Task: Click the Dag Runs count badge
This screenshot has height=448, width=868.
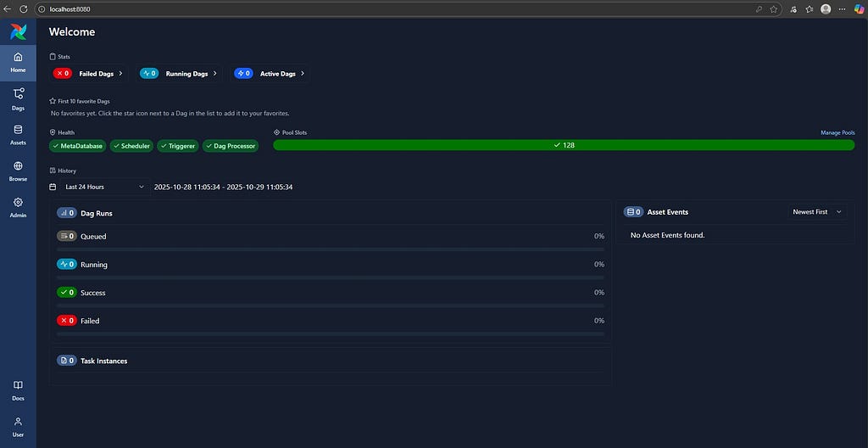Action: tap(66, 213)
